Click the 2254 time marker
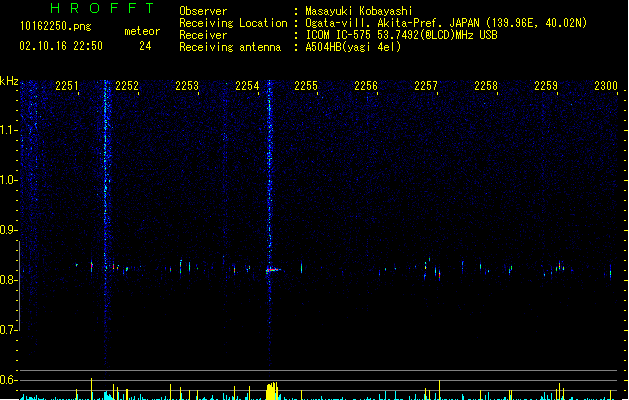629x400 pixels. [247, 85]
